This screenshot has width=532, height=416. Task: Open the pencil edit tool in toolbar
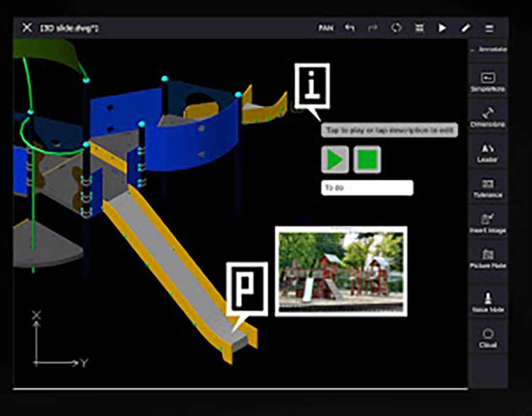coord(465,28)
